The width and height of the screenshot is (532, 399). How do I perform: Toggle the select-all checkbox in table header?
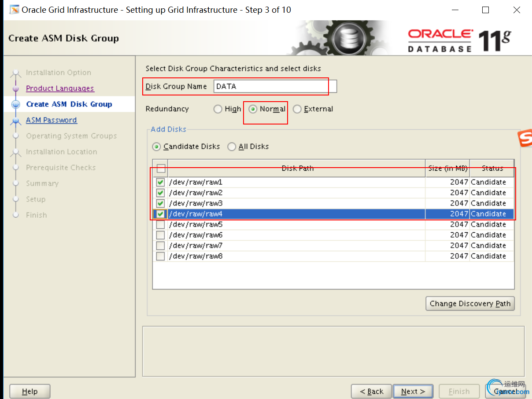[161, 168]
